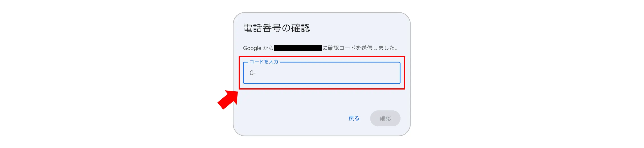
Task: Click the 確認 confirm button
Action: [x=385, y=118]
